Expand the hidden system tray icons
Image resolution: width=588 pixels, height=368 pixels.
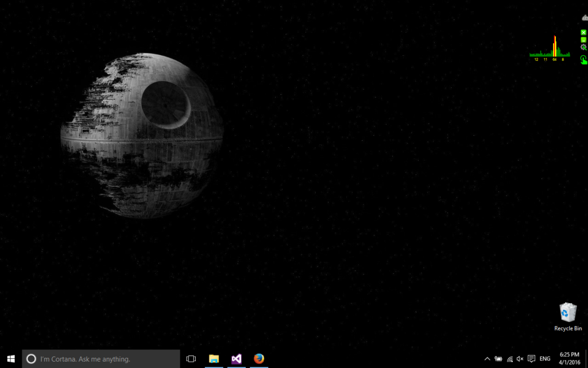pos(488,359)
